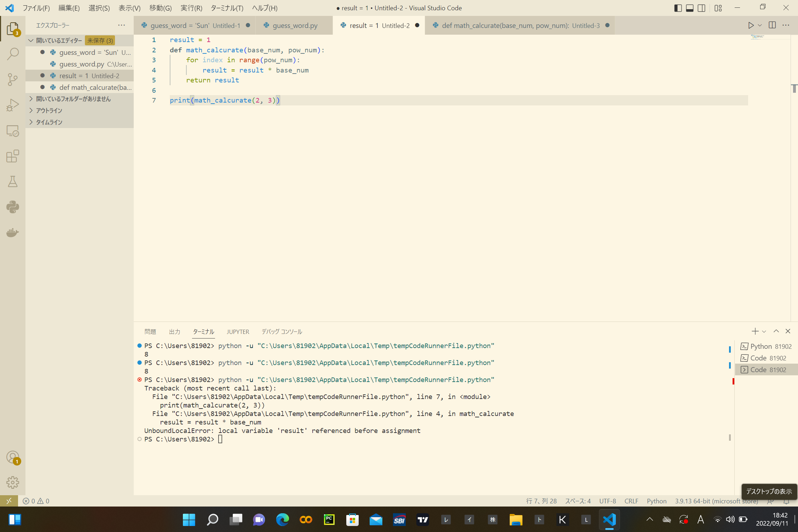
Task: Switch to the デバッグ コンソール panel tab
Action: pos(282,331)
